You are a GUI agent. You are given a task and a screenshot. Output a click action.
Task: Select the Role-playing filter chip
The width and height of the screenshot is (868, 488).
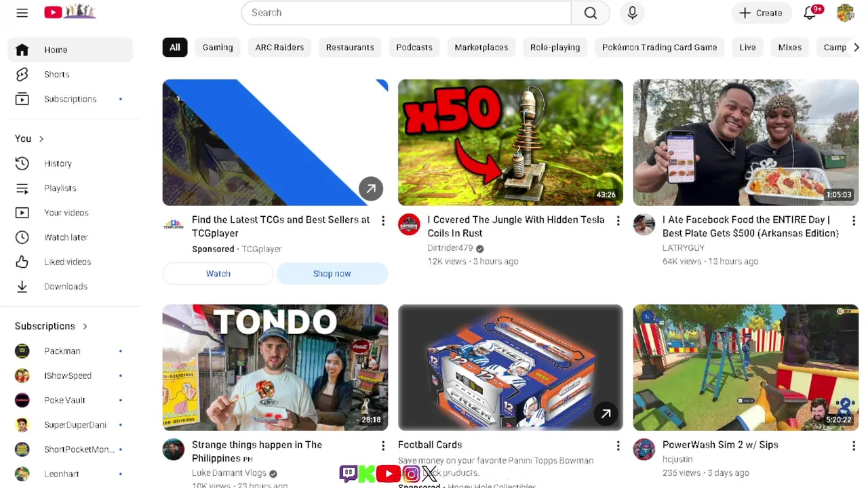pos(555,47)
